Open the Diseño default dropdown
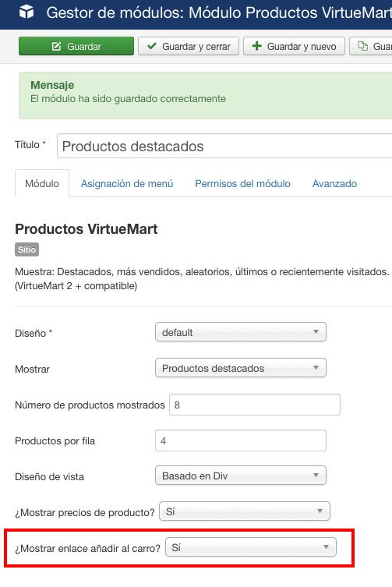Viewport: 392px width, 587px height. (x=240, y=332)
